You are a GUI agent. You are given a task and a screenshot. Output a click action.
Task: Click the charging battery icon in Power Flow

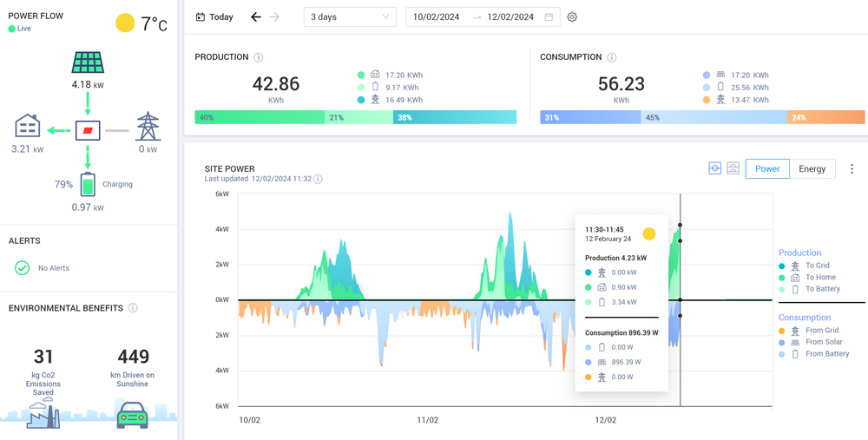88,184
